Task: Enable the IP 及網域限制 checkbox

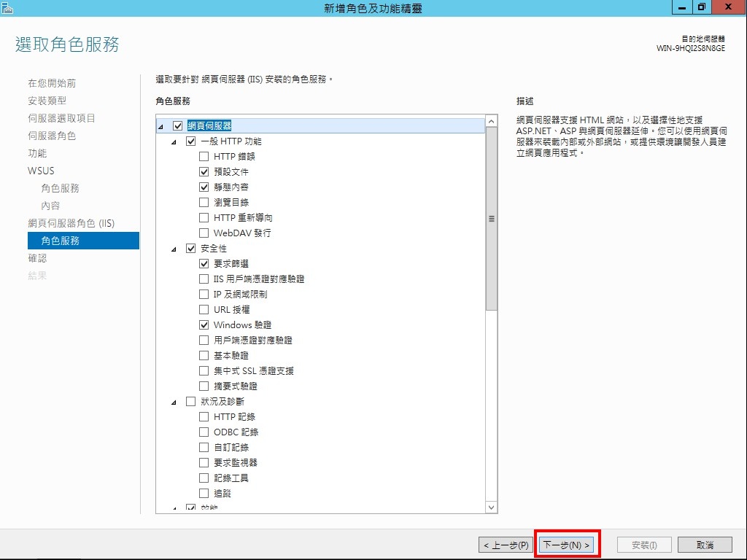Action: pyautogui.click(x=204, y=294)
